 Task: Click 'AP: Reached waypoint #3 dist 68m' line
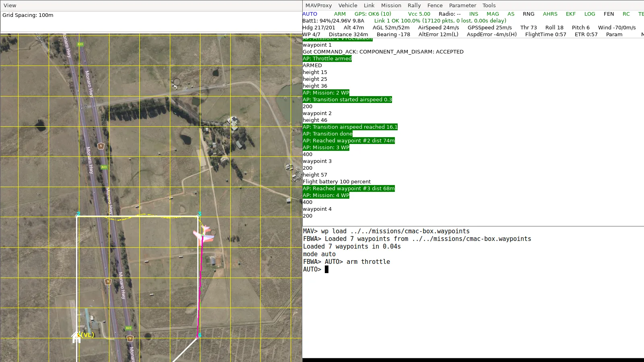point(349,188)
